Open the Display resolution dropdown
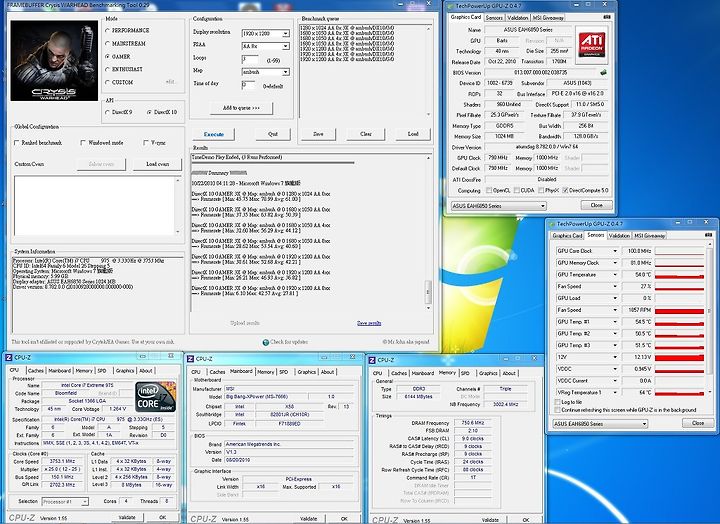Screen dimensions: 720x524 [x=286, y=34]
